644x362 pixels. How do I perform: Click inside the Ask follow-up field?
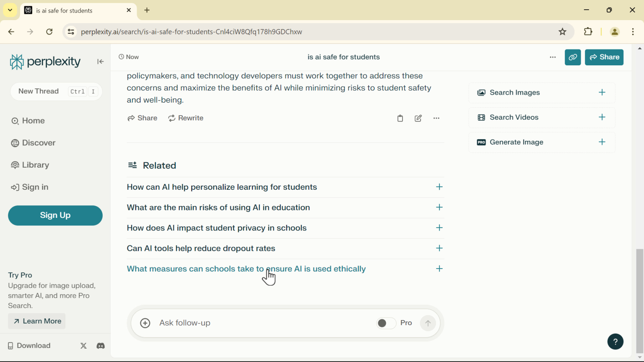[252, 323]
